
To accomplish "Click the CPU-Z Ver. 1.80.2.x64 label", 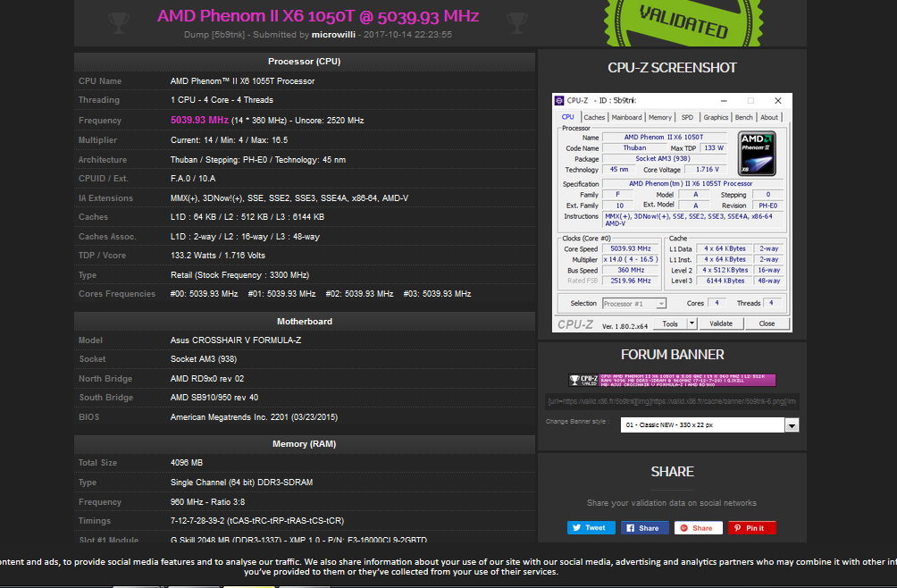I will pyautogui.click(x=625, y=326).
